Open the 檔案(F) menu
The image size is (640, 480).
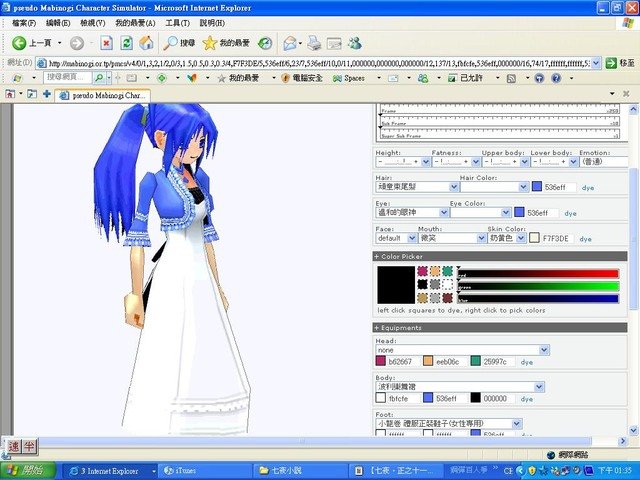24,23
